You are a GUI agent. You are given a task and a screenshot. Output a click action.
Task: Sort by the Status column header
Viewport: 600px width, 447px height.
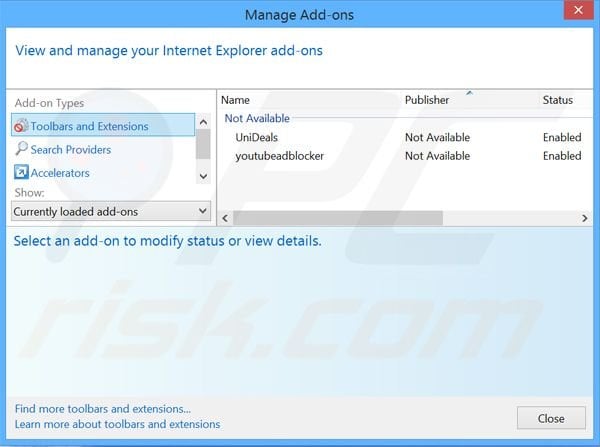point(558,100)
